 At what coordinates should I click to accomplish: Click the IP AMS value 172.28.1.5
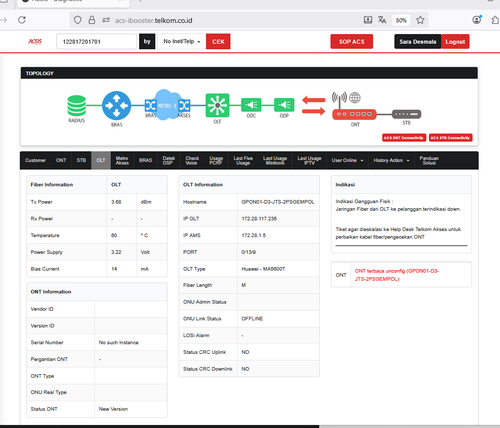pos(254,235)
